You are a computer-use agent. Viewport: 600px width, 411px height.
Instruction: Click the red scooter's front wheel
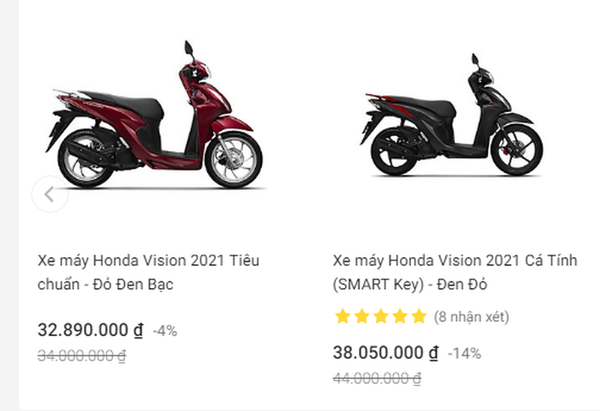233,159
